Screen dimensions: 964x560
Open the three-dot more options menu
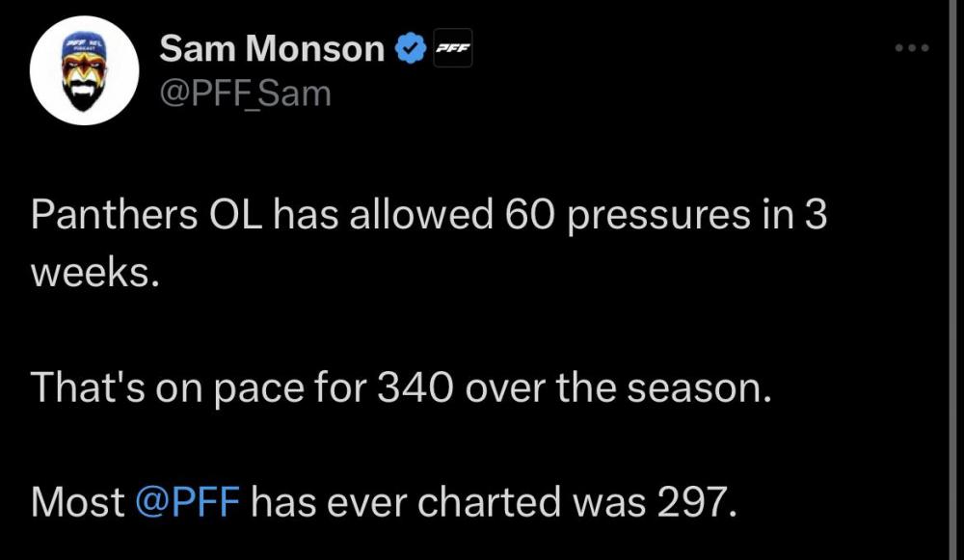point(911,47)
